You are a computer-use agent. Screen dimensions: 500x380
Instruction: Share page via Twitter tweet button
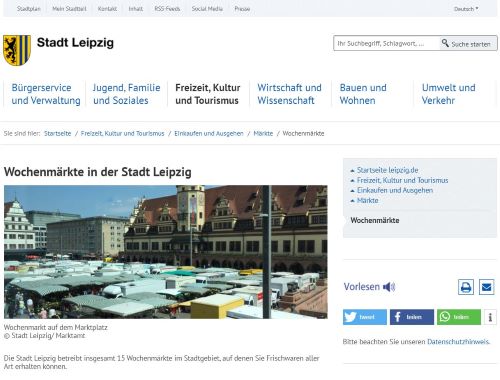point(365,317)
